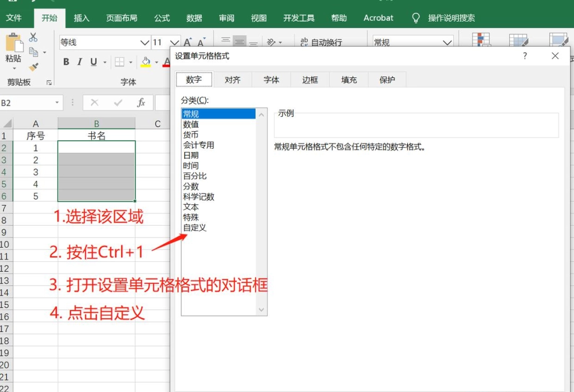Open the font name dropdown 等线
The height and width of the screenshot is (392, 574).
[145, 42]
